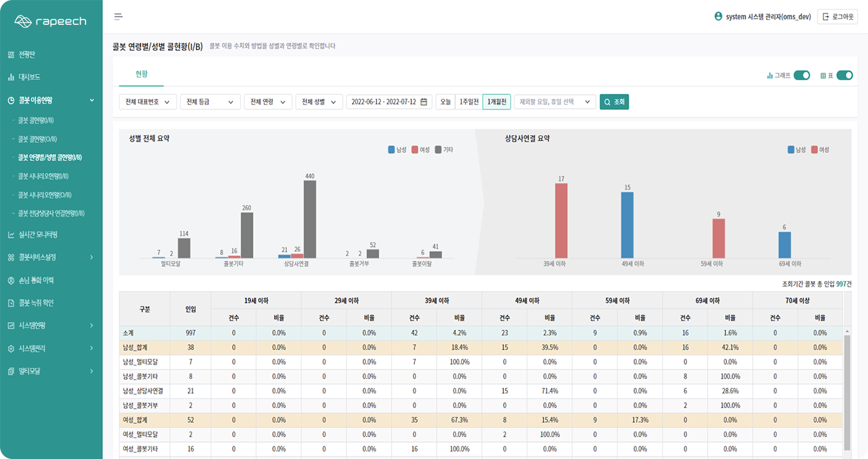This screenshot has height=459, width=868.
Task: Click the 대시보드 bar chart icon
Action: 11,78
